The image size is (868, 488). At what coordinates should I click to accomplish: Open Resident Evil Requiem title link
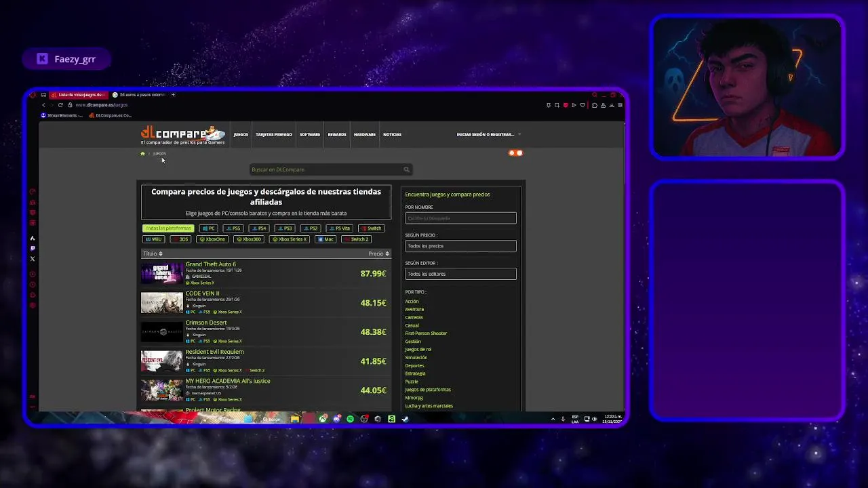(x=214, y=352)
